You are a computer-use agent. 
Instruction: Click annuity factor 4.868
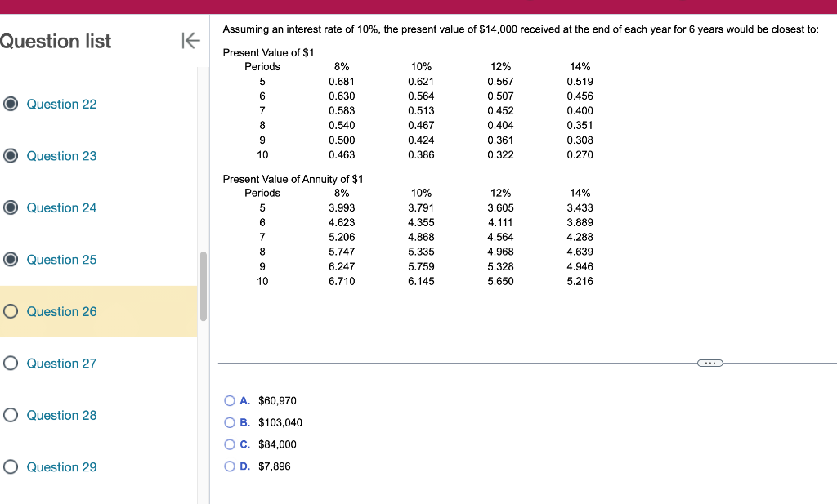tap(421, 237)
